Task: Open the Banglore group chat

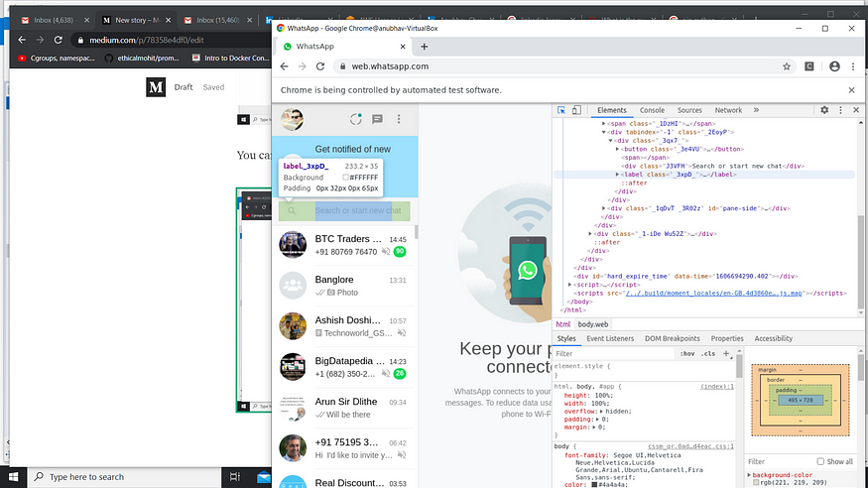Action: [344, 286]
